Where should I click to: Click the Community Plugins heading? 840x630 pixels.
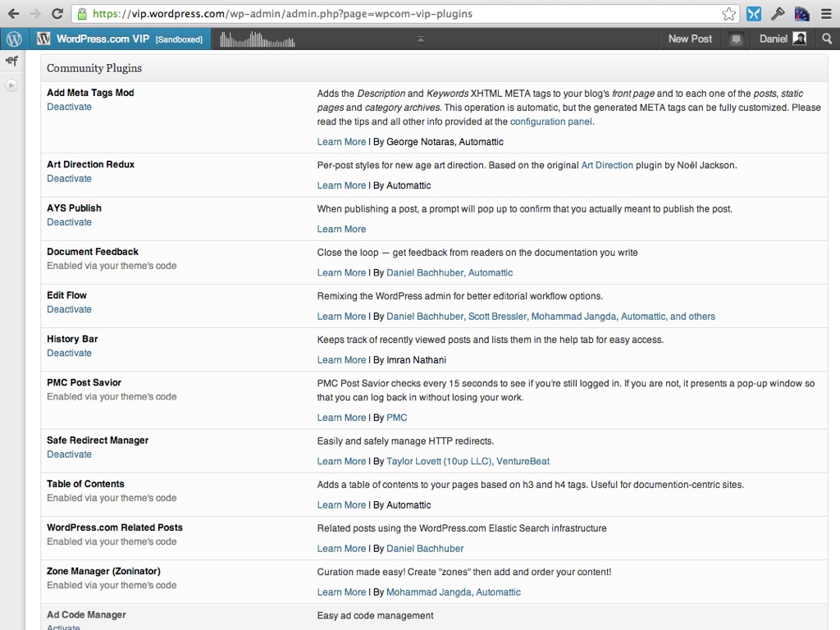(x=94, y=68)
